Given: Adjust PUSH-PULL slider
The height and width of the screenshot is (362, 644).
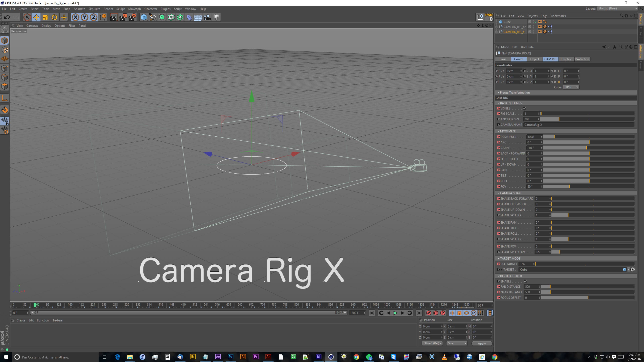Looking at the screenshot, I should pos(588,137).
